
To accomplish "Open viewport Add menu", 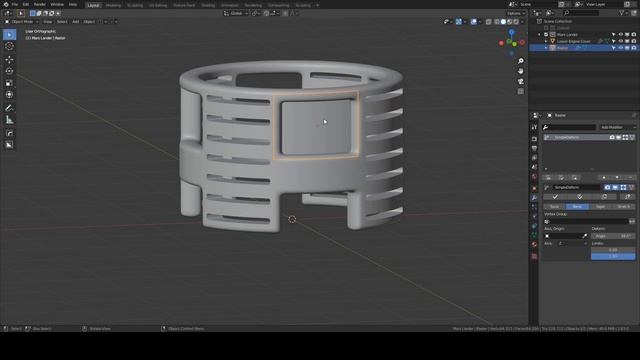I will pyautogui.click(x=76, y=22).
